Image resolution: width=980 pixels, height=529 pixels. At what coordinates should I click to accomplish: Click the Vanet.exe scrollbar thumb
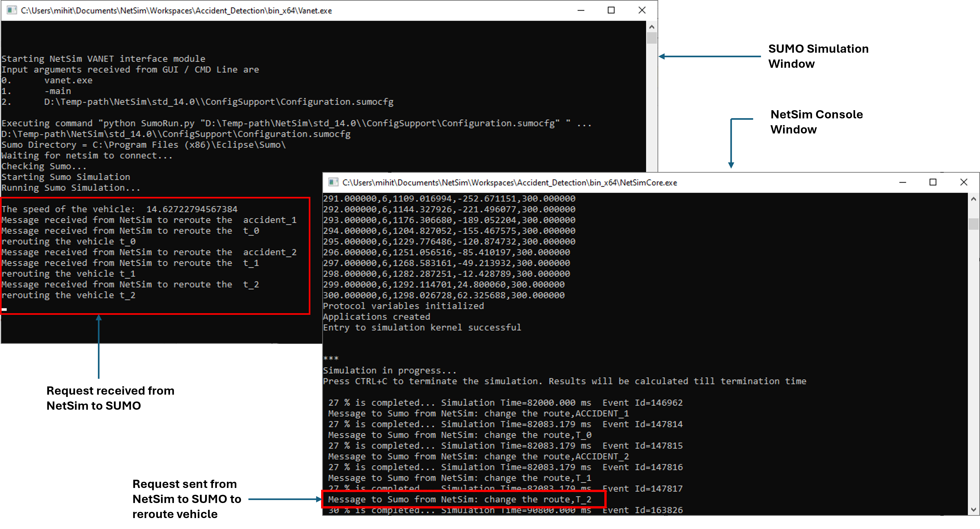coord(652,38)
